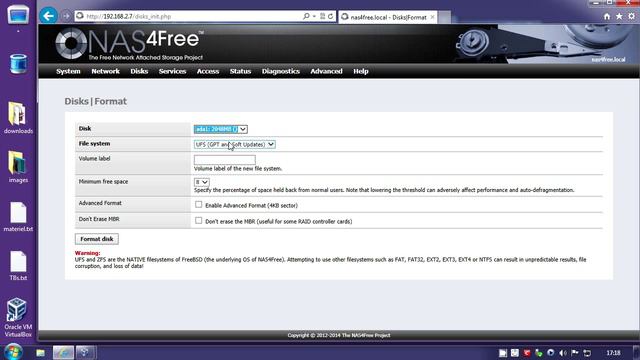Select the Oracle VM VirtualBox desktop shortcut
640x360 pixels.
18,317
